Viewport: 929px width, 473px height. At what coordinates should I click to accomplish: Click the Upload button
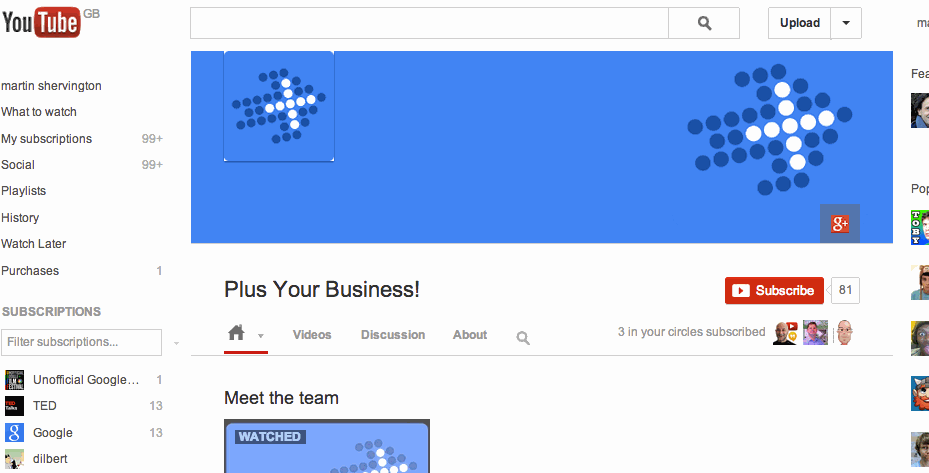click(799, 23)
